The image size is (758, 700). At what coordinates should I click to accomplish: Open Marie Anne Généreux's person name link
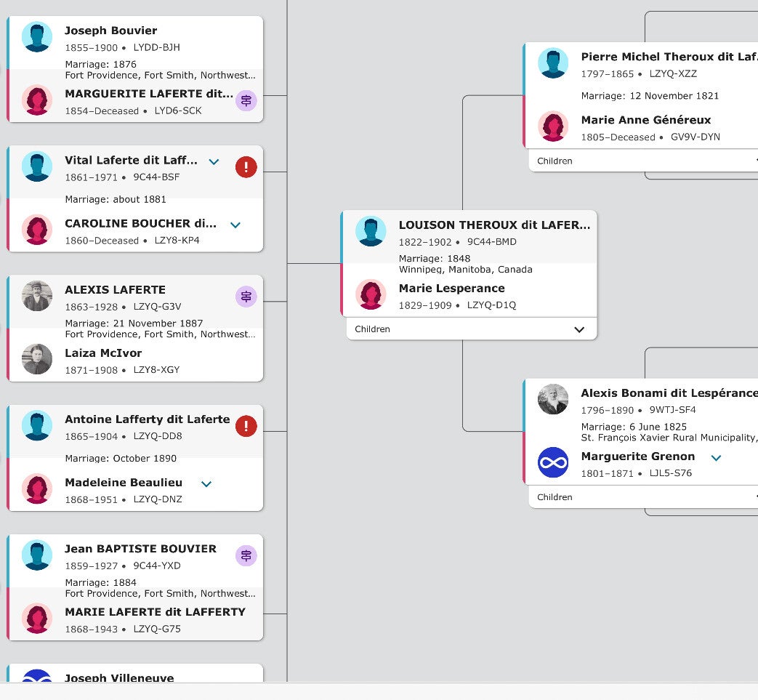coord(645,120)
